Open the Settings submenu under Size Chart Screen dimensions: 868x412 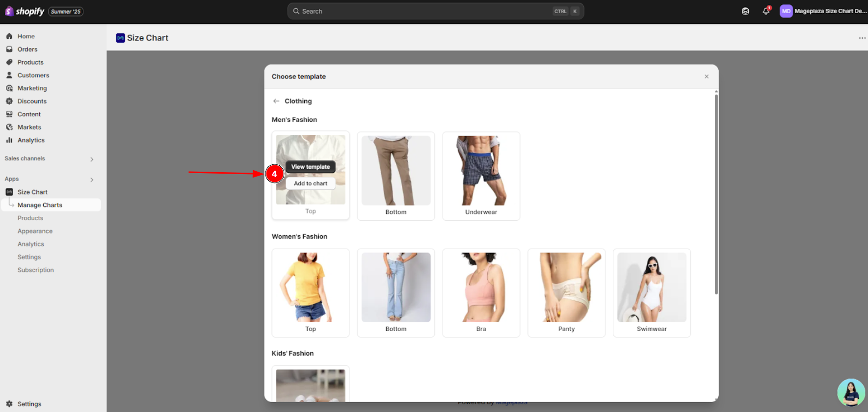[29, 257]
